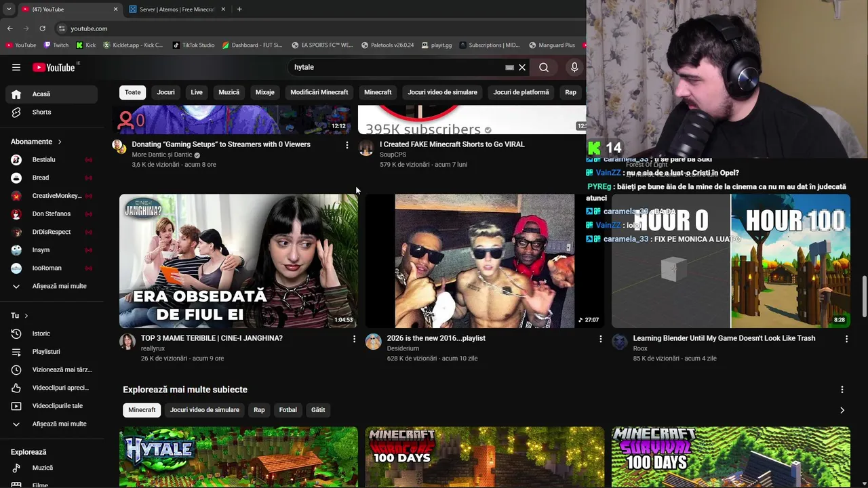Screen dimensions: 868x488
Task: Open the Paletools v26.0.24 bookmark
Action: (x=387, y=45)
